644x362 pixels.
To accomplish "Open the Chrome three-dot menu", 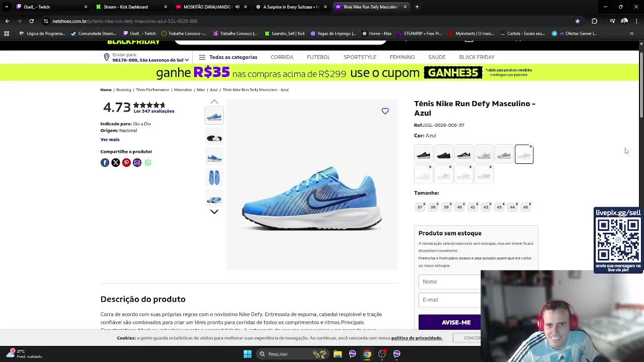I will [x=636, y=21].
